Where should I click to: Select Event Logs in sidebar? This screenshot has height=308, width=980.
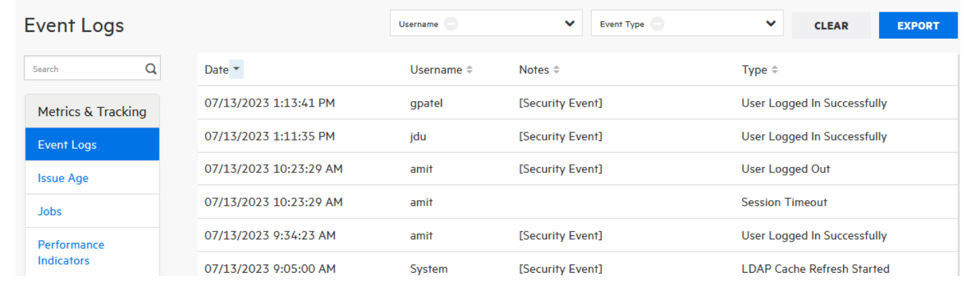tap(92, 145)
